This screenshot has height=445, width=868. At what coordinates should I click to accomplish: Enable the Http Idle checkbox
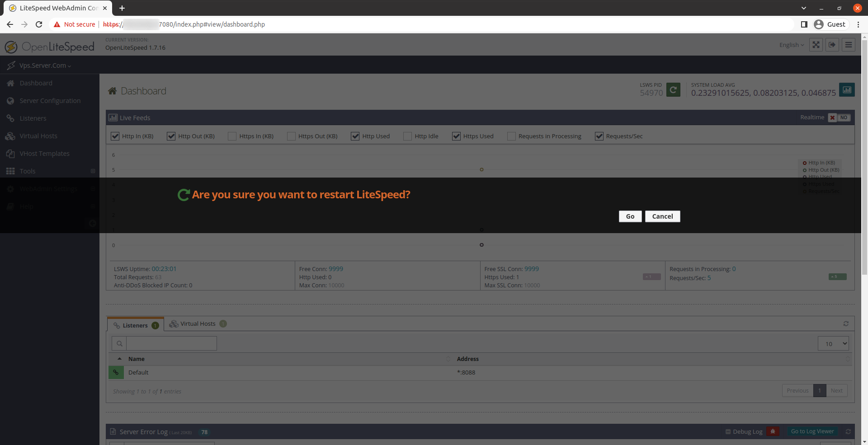point(407,136)
